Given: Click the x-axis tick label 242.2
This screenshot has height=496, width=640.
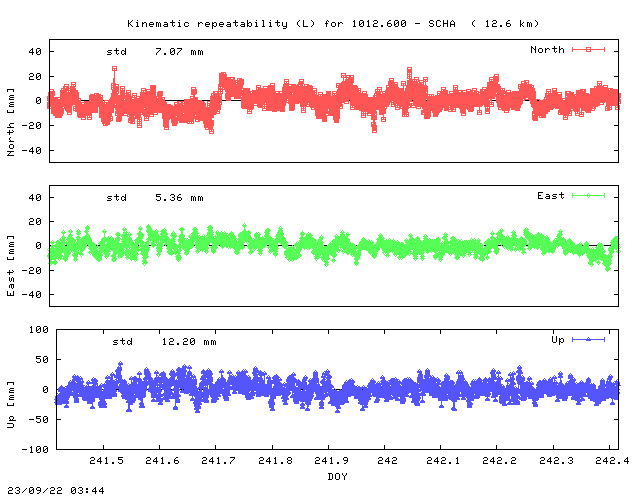Looking at the screenshot, I should (x=499, y=460).
